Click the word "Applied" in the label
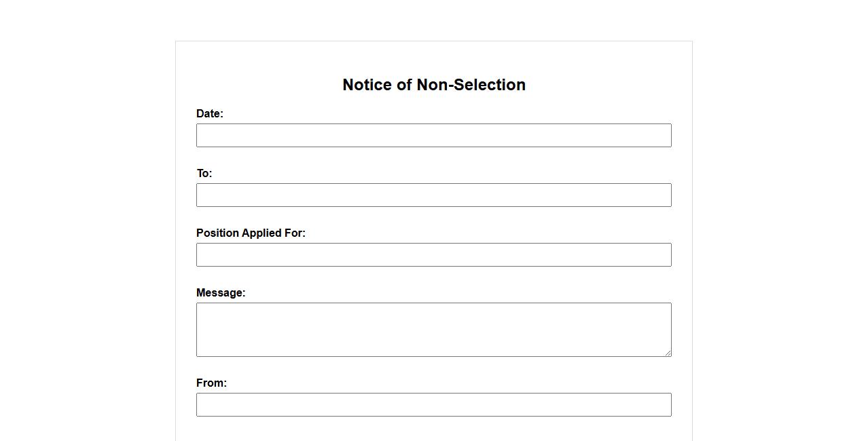Screen dimensions: 868x441 point(261,233)
